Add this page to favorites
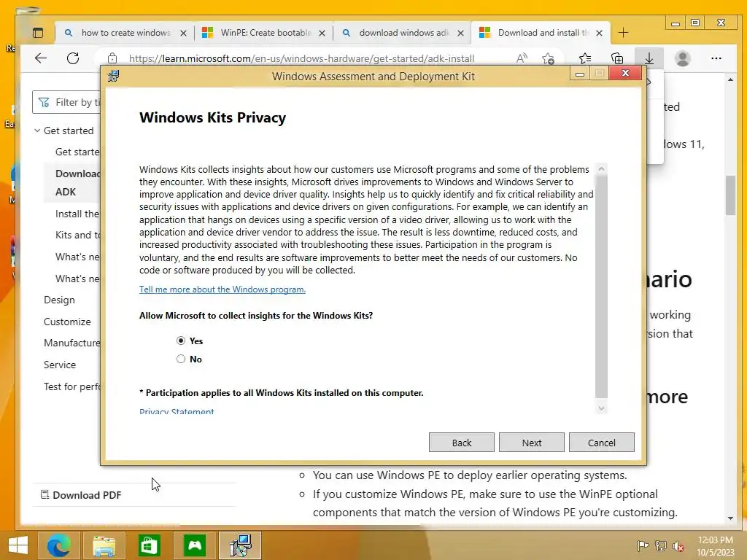The image size is (747, 560). coord(548,58)
